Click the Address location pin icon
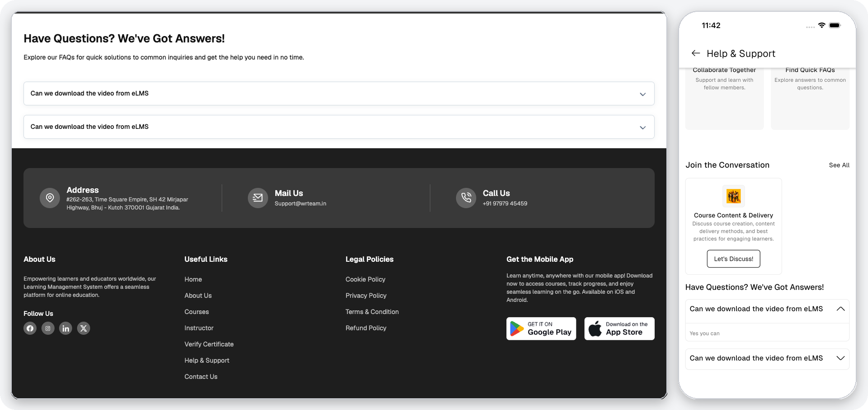Screen dimensions: 868x410 [x=50, y=198]
